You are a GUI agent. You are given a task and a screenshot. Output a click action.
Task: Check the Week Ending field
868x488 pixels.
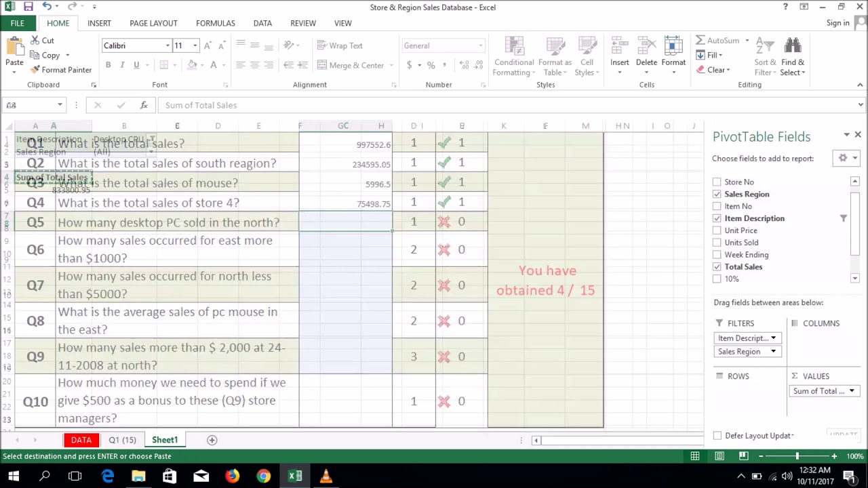[717, 256]
